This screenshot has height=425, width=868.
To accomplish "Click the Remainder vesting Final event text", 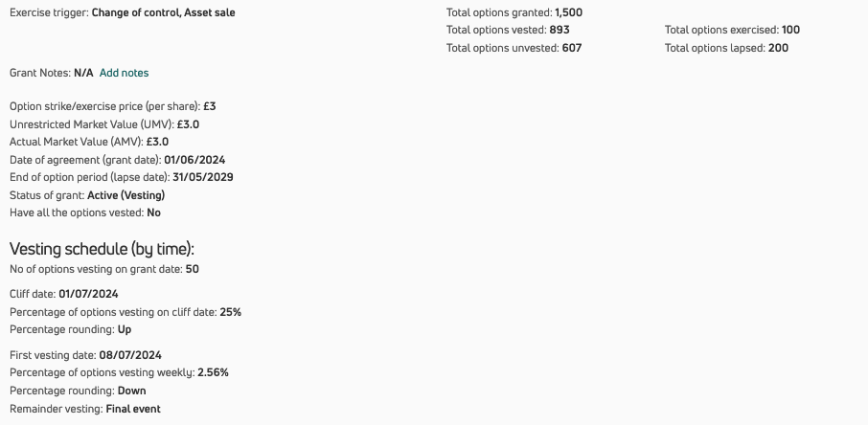I will tap(133, 409).
